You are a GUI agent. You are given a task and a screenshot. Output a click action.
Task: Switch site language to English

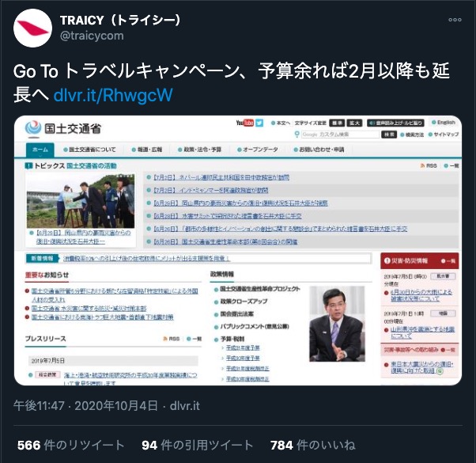point(444,123)
